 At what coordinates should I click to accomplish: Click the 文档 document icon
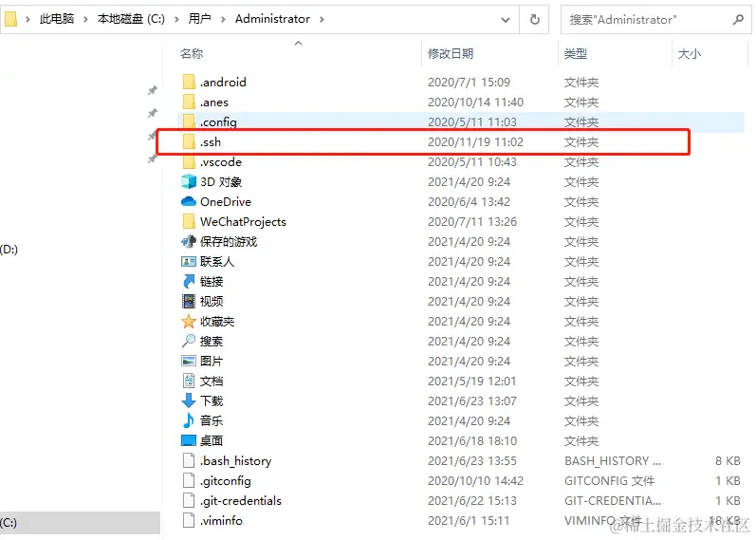[x=189, y=381]
